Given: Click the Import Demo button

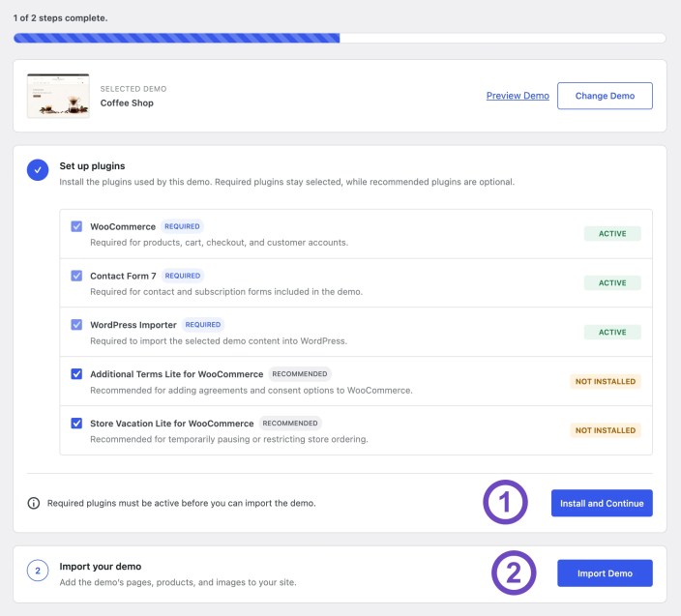Looking at the screenshot, I should [605, 573].
